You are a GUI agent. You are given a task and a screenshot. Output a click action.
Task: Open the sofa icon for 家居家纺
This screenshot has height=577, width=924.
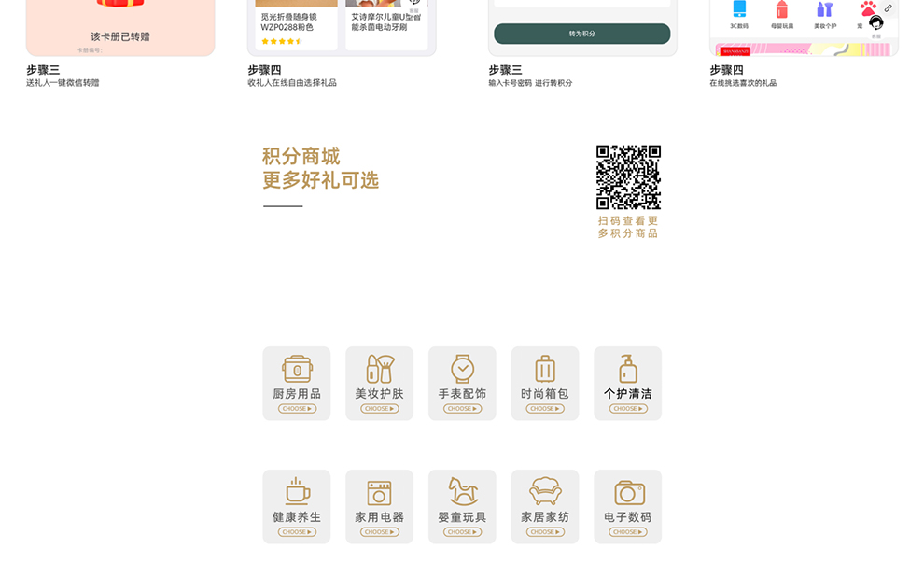click(545, 491)
